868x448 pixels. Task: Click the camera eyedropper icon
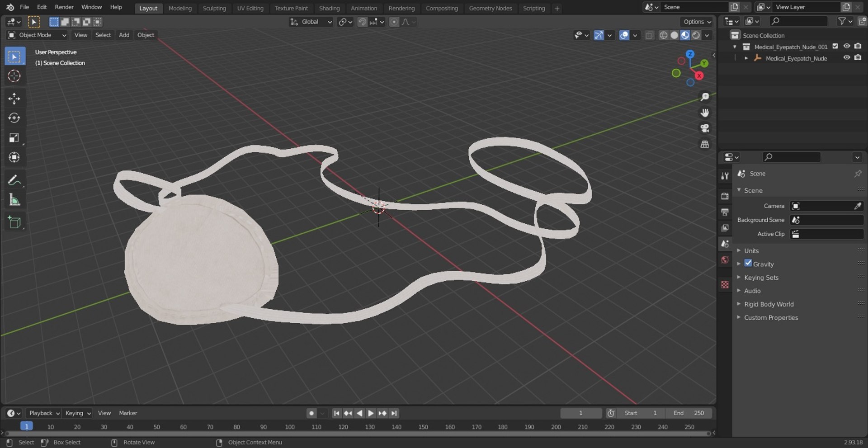[858, 206]
